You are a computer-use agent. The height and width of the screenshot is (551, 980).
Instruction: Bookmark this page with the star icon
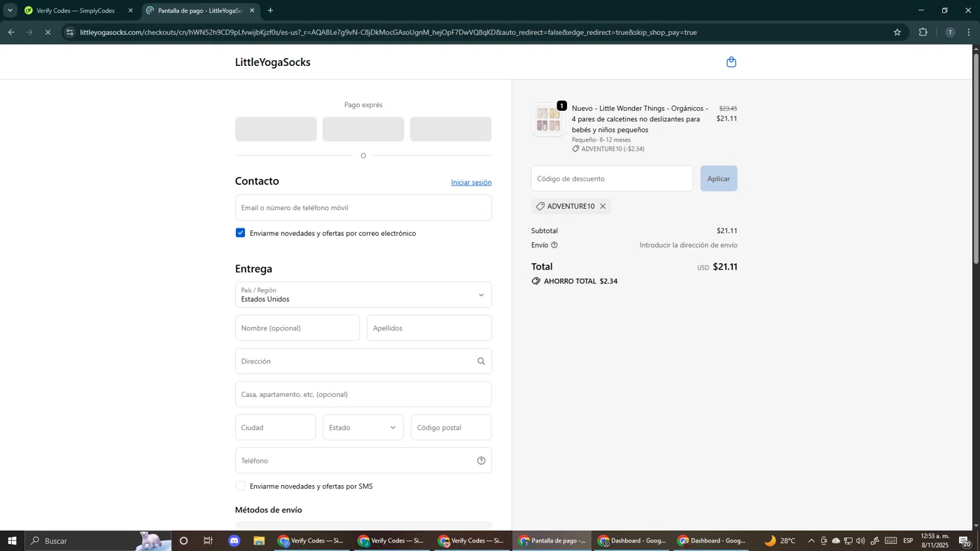[897, 32]
